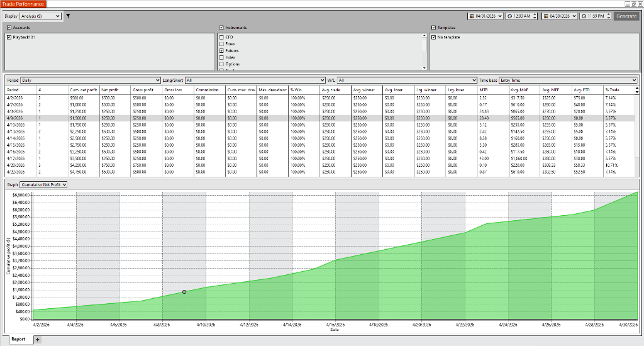Sort by Period column header
Viewport: 644px width, 346px height.
21,90
